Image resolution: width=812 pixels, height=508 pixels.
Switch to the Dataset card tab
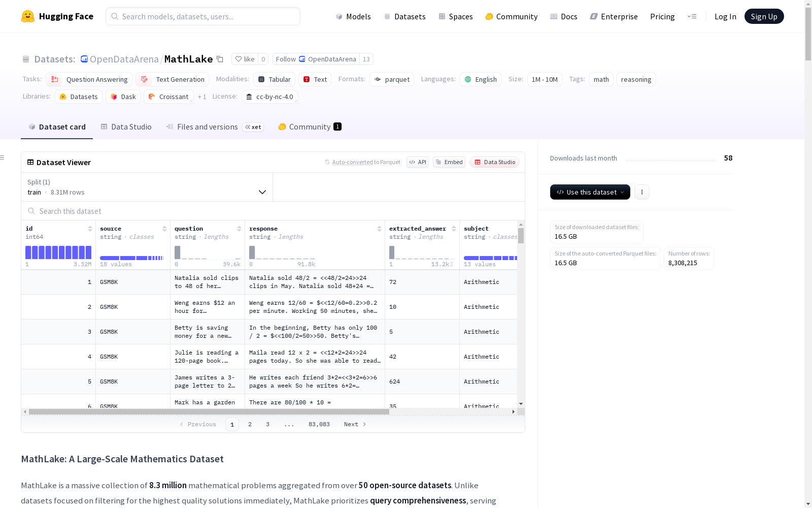coord(57,127)
